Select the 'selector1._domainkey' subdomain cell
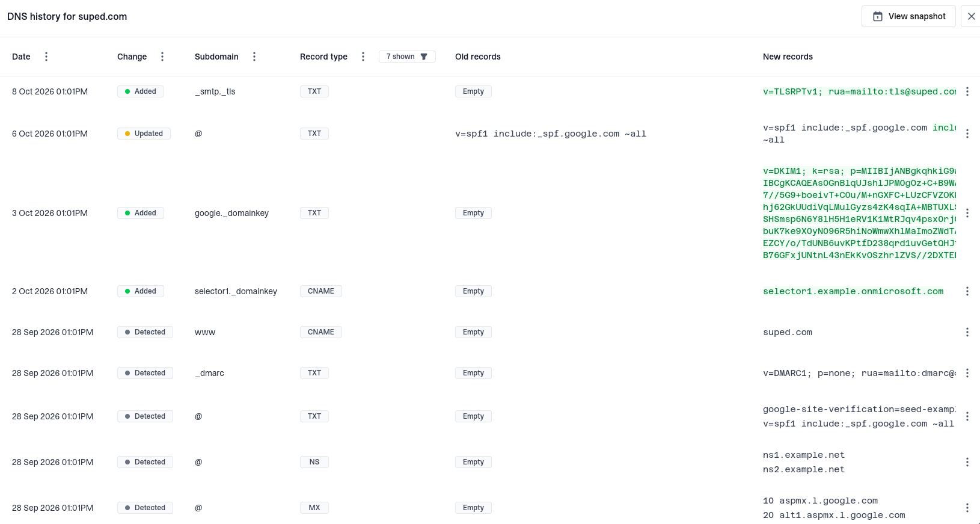980x524 pixels. coord(236,291)
